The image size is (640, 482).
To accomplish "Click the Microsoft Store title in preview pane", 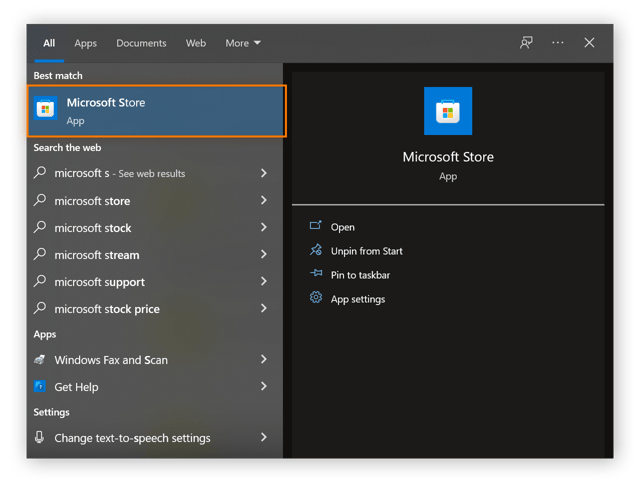I will (x=448, y=157).
